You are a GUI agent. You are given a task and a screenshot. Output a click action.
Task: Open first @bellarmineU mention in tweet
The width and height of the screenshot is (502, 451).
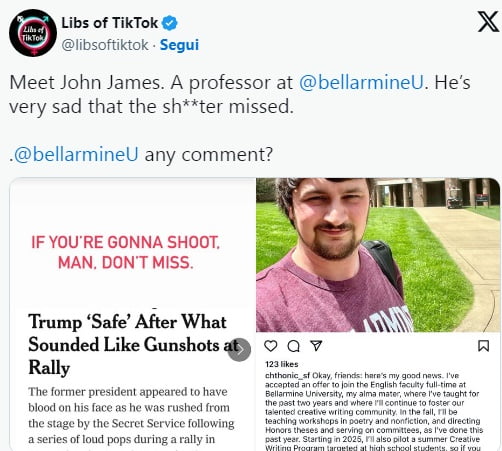coord(361,82)
